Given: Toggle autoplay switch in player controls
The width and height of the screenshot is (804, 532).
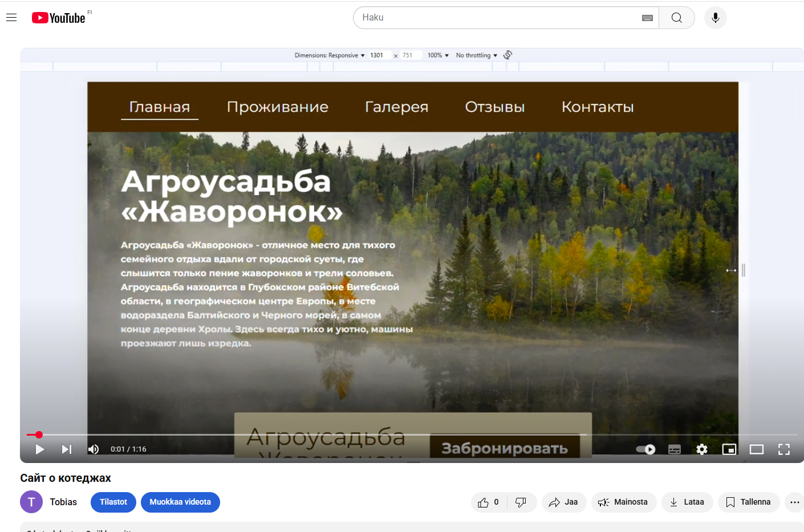Looking at the screenshot, I should [646, 449].
